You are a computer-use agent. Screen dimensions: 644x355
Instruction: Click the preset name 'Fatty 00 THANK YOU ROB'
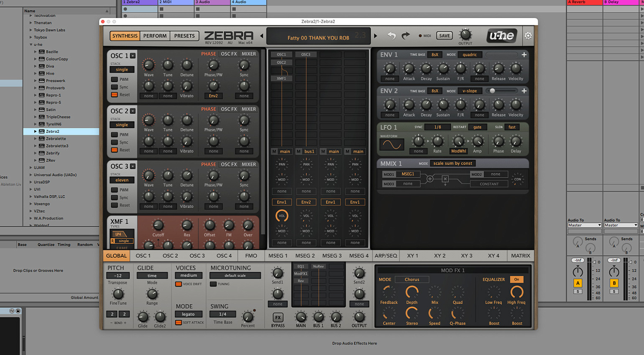[x=318, y=38]
